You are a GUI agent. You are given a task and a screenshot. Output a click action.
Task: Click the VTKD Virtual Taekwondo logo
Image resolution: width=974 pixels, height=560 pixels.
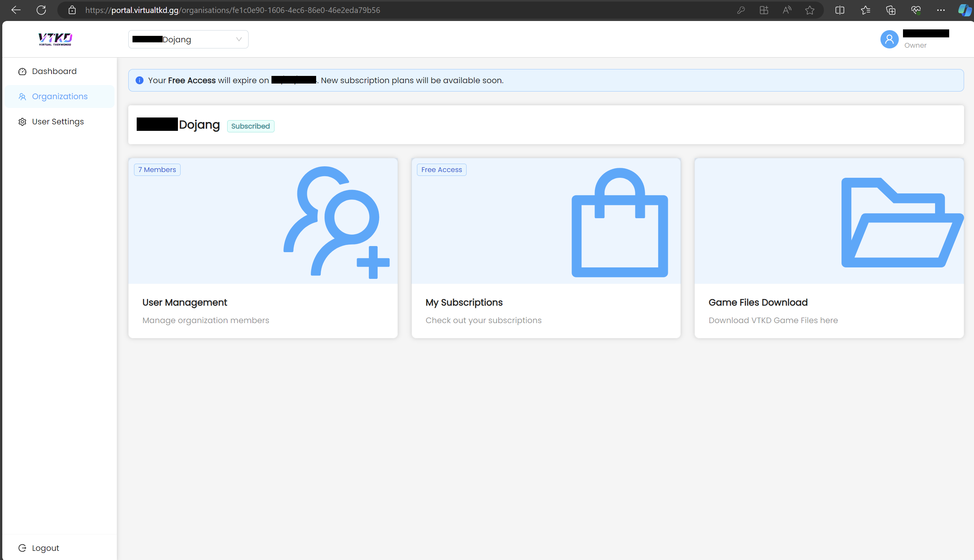tap(55, 39)
